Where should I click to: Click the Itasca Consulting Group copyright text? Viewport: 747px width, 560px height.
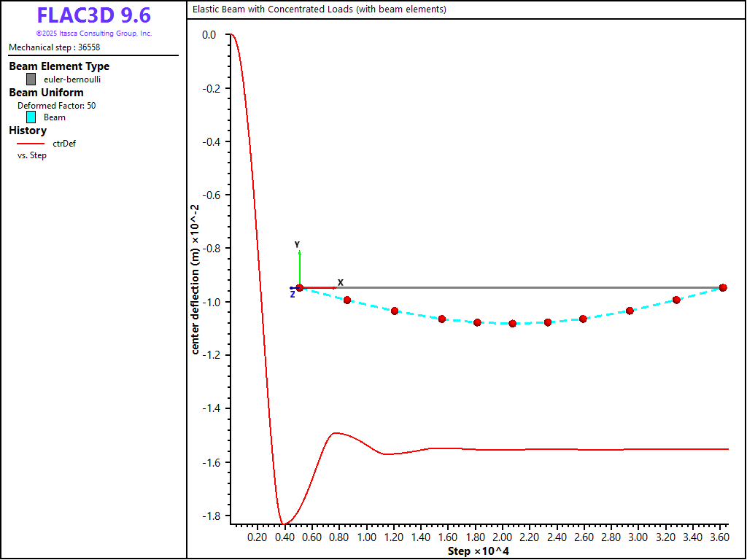coord(94,34)
